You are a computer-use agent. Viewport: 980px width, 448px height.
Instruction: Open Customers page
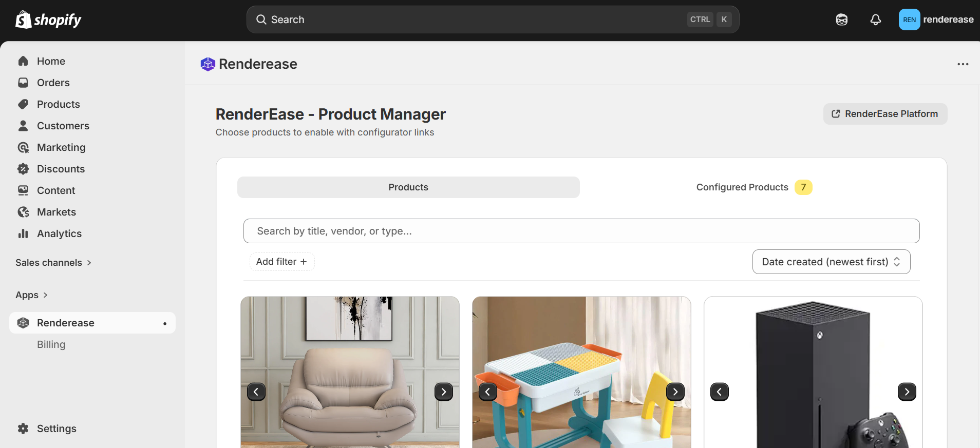(63, 126)
